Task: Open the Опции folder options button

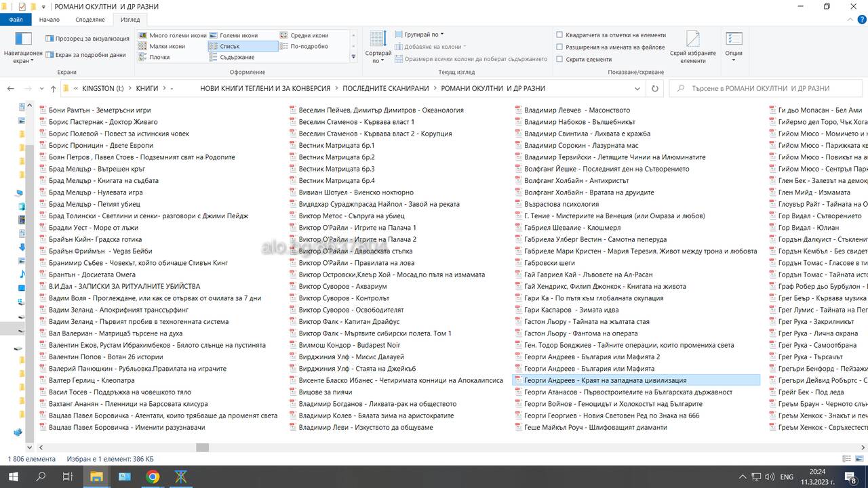Action: pos(734,47)
